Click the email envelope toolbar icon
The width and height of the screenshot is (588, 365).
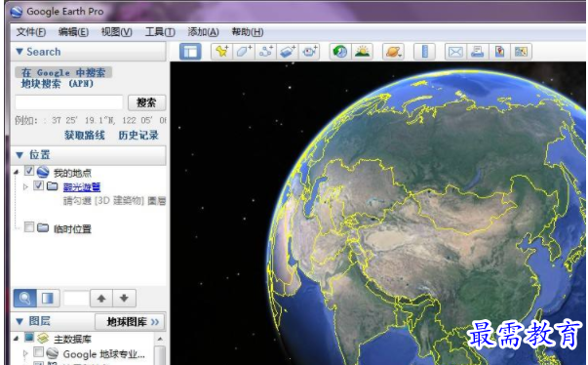tap(455, 52)
